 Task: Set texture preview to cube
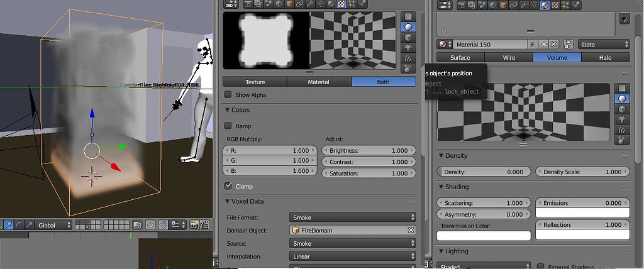click(408, 37)
